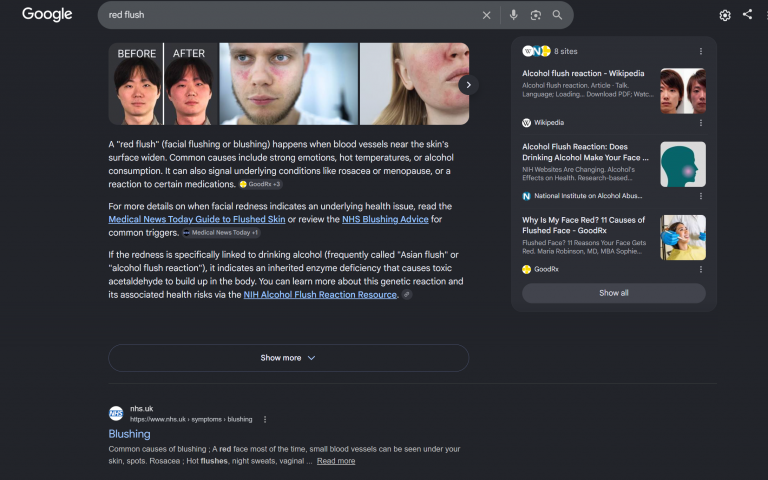
Task: Open the 8 sites panel three-dot menu
Action: click(x=701, y=51)
